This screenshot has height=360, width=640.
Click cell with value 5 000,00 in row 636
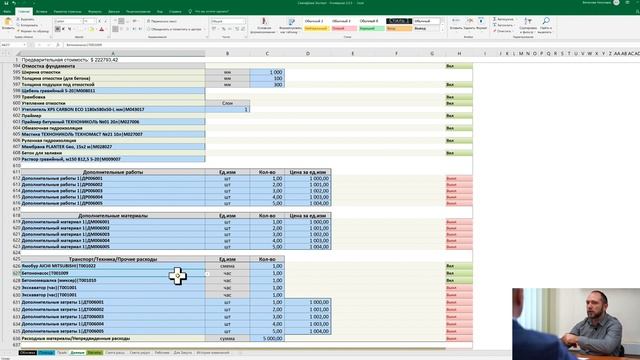(x=267, y=338)
